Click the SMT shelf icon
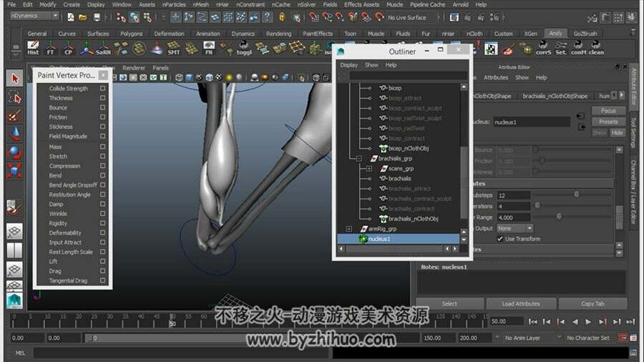Image resolution: width=644 pixels, height=362 pixels. 174,48
